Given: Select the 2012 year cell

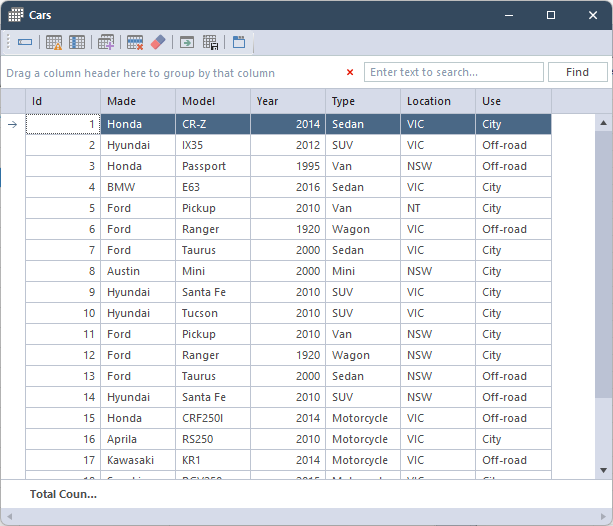Looking at the screenshot, I should [288, 145].
